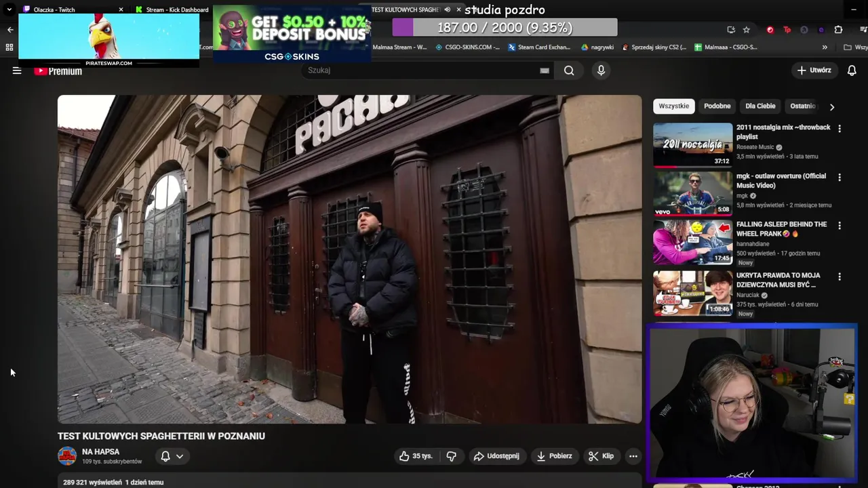
Task: Open options for Ukryta Prawda video
Action: pyautogui.click(x=840, y=277)
